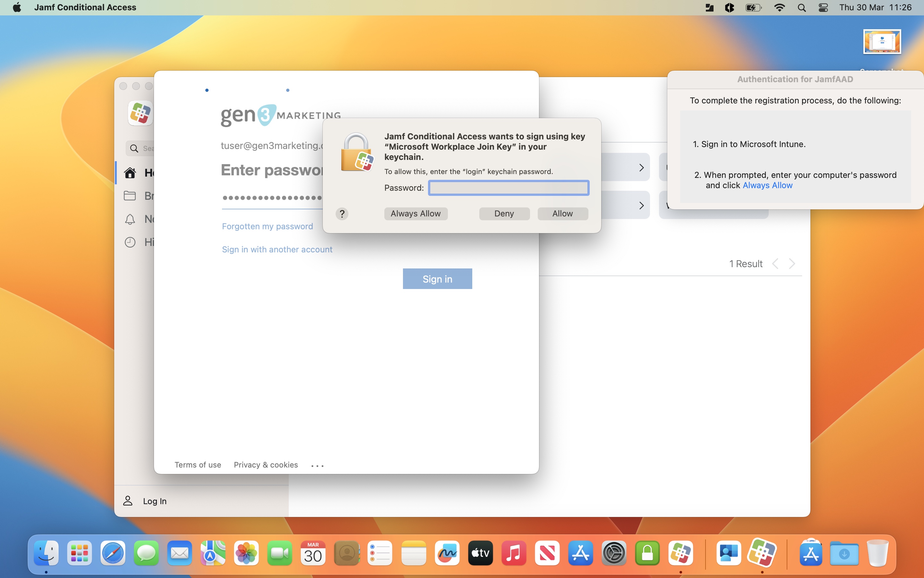Open Notifications bell icon in sidebar

pyautogui.click(x=130, y=219)
